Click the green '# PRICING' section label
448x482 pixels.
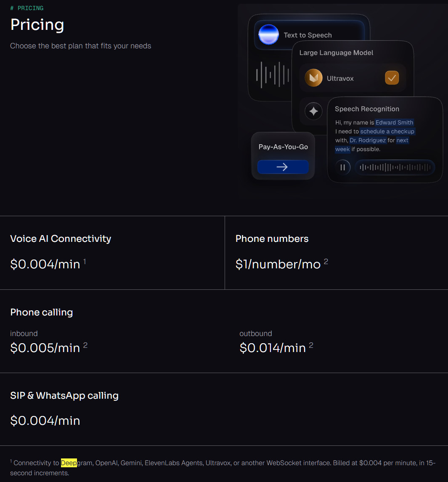click(27, 8)
